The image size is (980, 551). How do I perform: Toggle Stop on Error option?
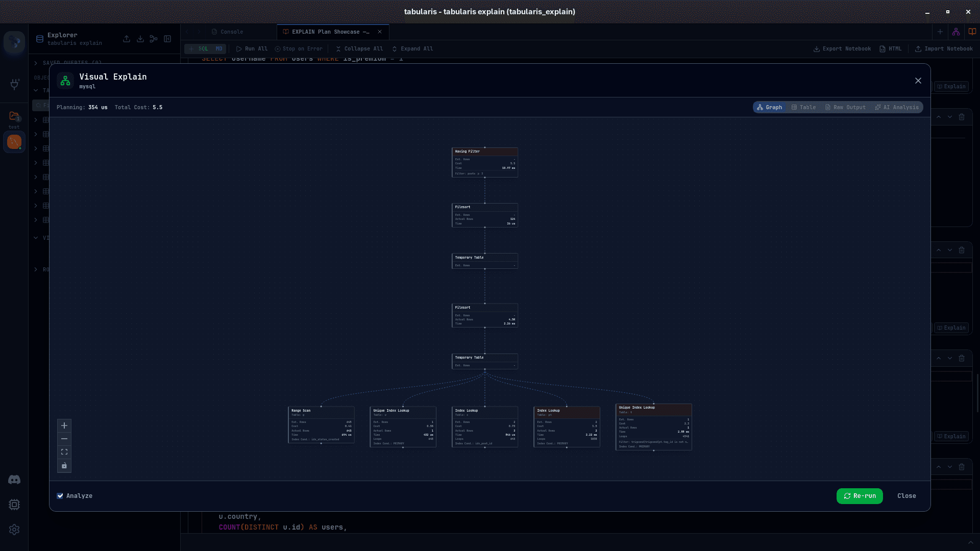[x=299, y=49]
